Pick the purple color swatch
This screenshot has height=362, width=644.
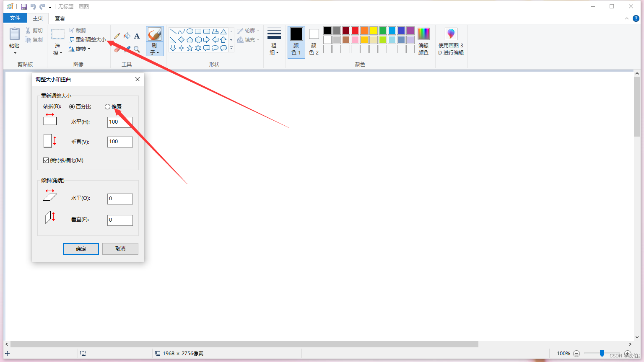click(x=410, y=31)
